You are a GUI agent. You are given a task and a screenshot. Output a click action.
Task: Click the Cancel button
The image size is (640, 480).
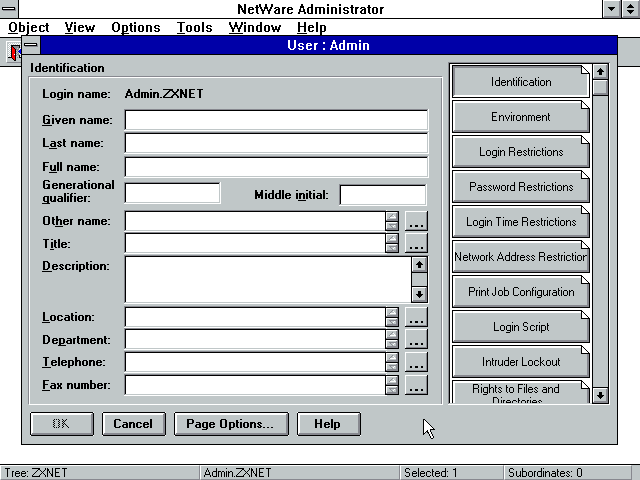(133, 424)
